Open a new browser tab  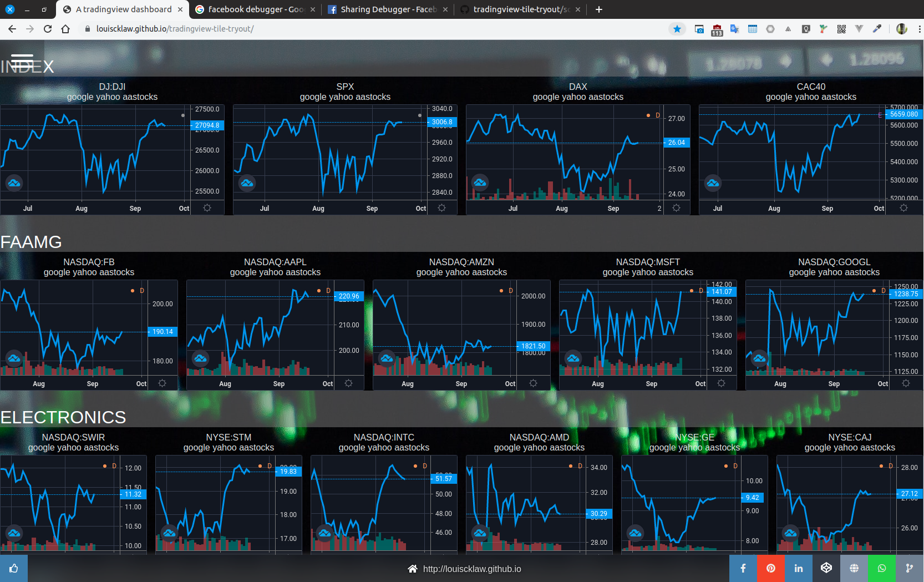coord(599,9)
